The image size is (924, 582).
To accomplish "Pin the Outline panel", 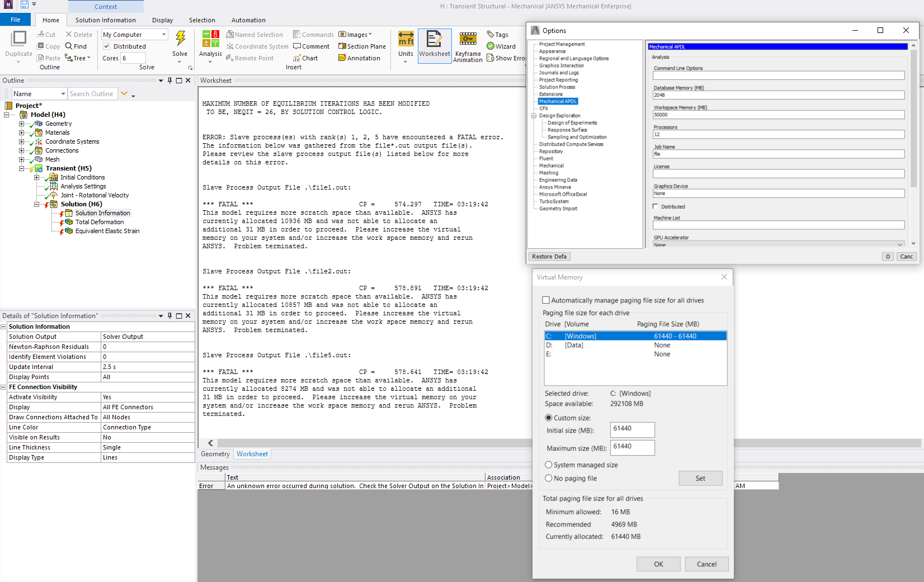I will coord(170,81).
